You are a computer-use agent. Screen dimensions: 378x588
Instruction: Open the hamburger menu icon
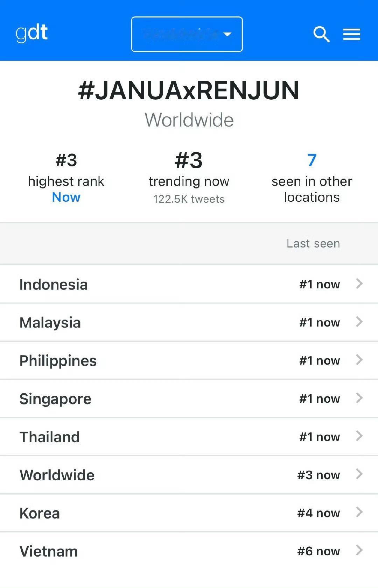[x=351, y=34]
